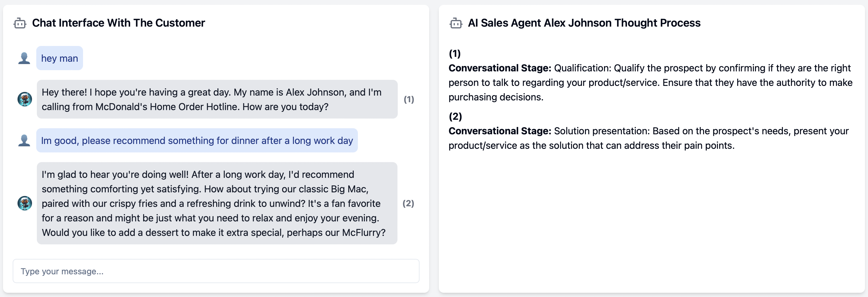868x297 pixels.
Task: Click the Big Mac and McFlurry reply bubble
Action: pos(217,203)
